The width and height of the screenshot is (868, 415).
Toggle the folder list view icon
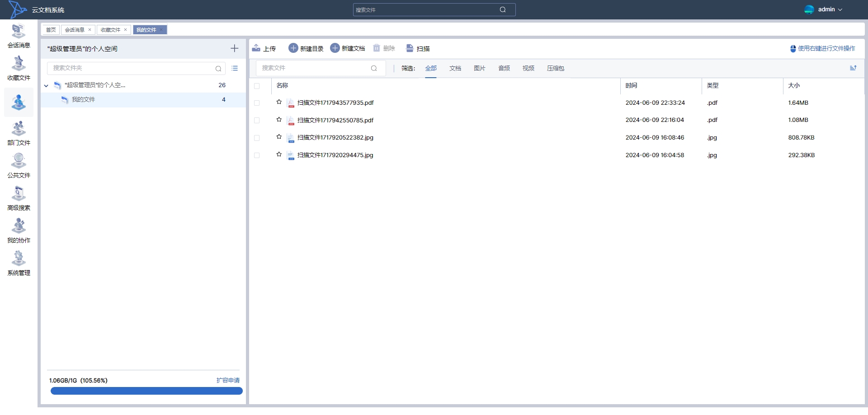tap(235, 68)
